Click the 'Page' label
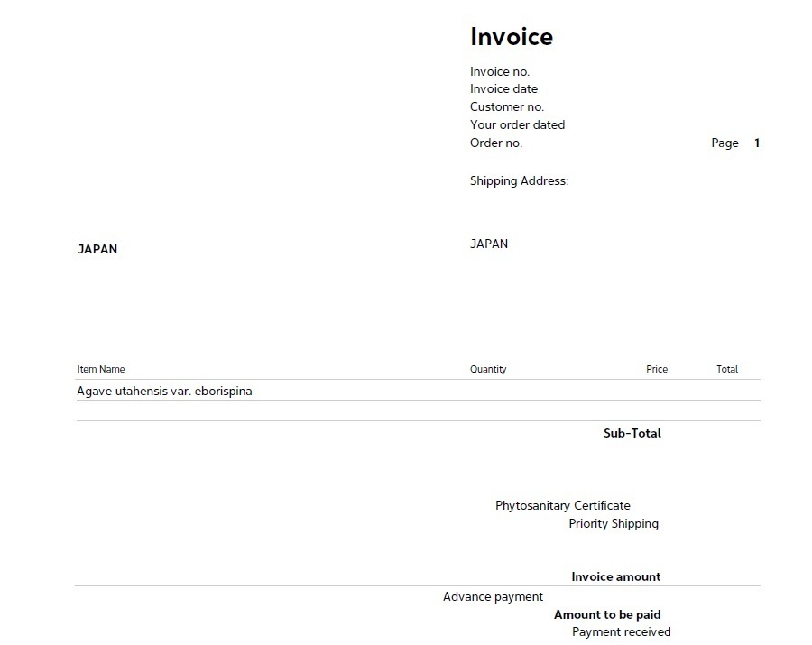This screenshot has width=812, height=645. (x=725, y=143)
